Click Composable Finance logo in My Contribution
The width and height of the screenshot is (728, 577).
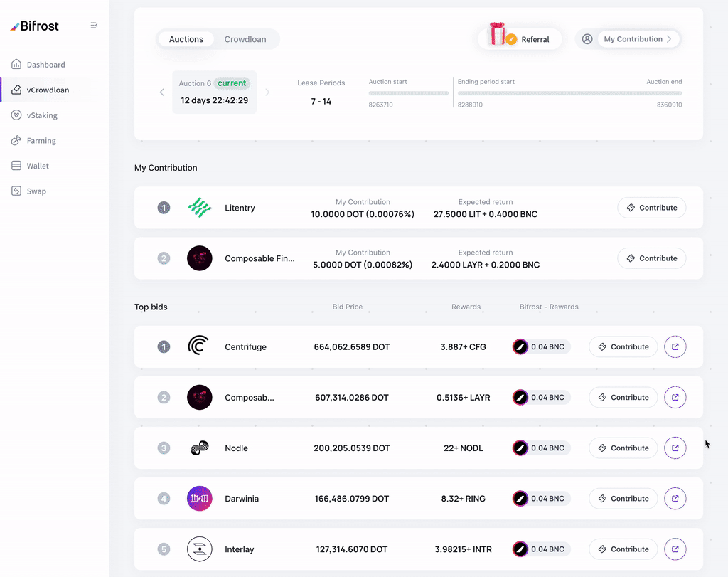[x=200, y=258]
